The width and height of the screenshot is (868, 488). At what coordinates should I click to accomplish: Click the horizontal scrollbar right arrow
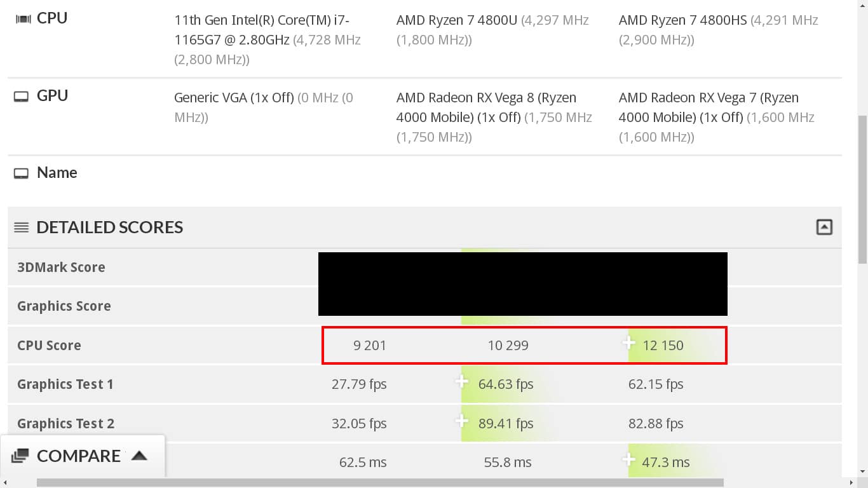(851, 483)
